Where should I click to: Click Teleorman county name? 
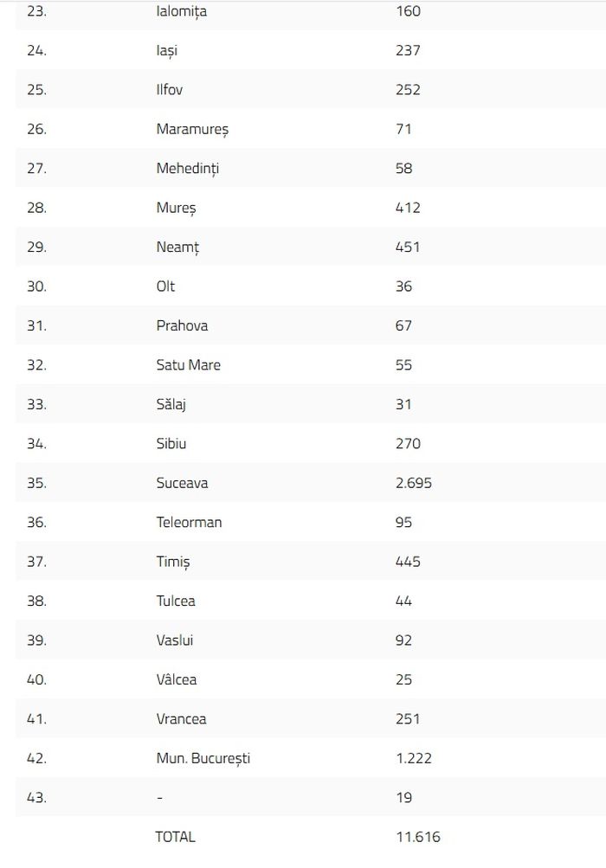tap(189, 522)
